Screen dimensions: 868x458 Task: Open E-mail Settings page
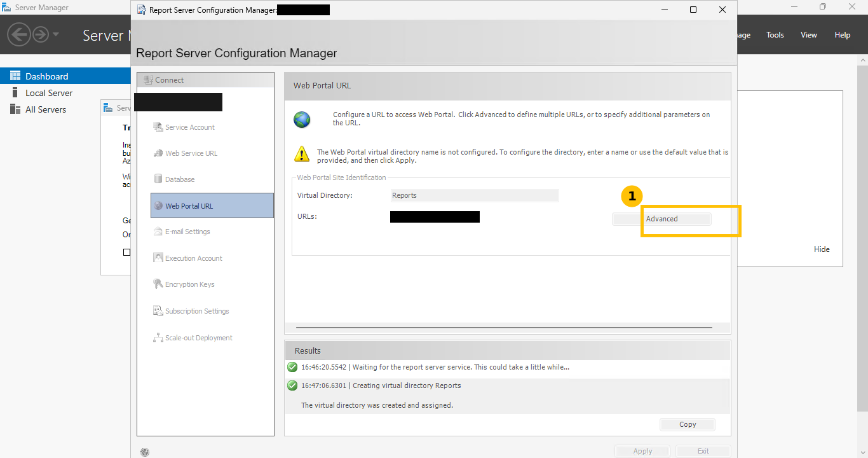181,232
